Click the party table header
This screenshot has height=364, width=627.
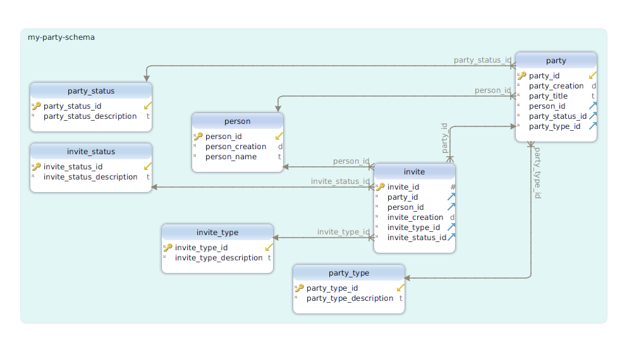click(x=556, y=60)
